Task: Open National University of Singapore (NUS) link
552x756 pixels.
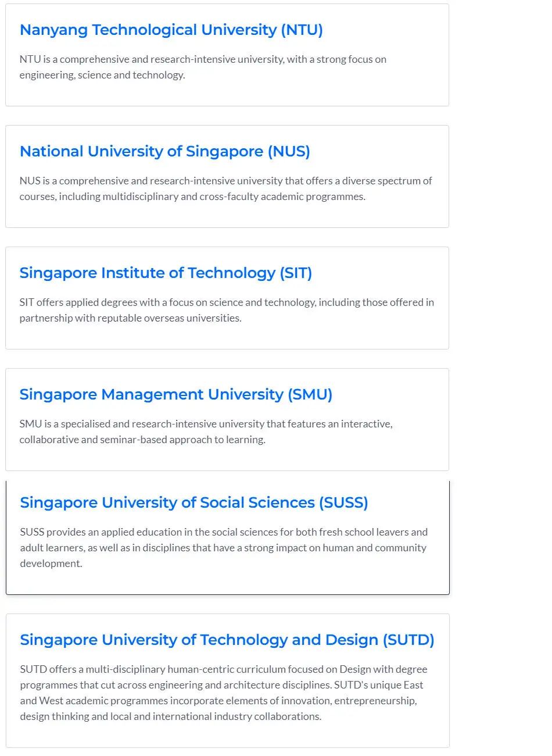Action: (165, 152)
